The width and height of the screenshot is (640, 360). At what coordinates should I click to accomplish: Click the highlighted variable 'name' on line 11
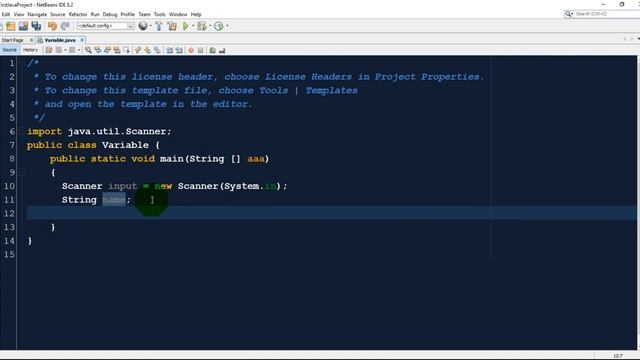click(x=114, y=200)
